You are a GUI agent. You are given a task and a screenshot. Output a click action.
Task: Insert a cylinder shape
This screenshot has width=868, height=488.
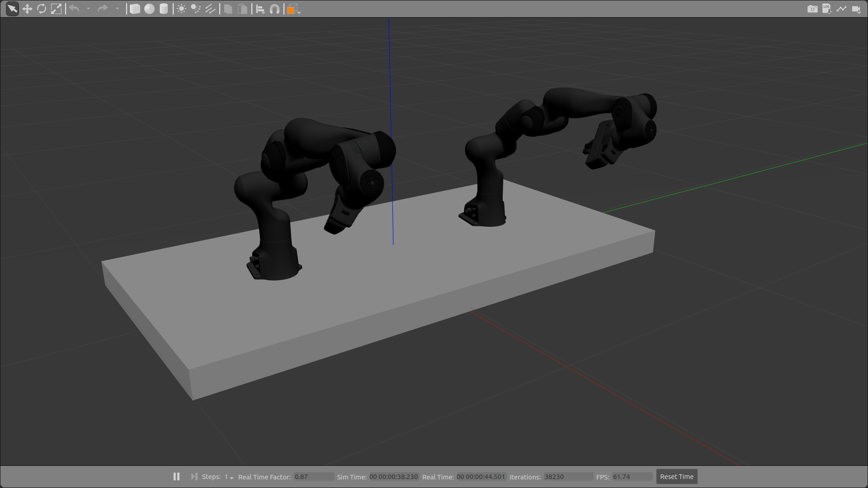click(164, 9)
